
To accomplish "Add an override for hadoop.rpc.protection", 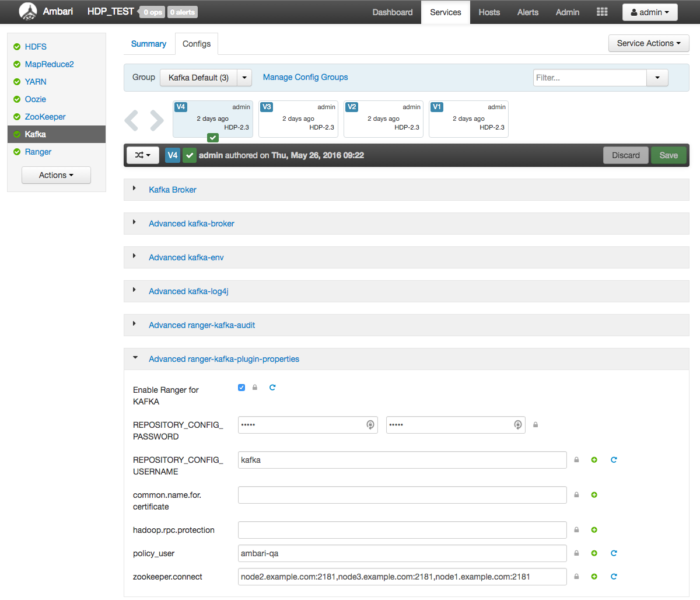I will click(x=594, y=529).
